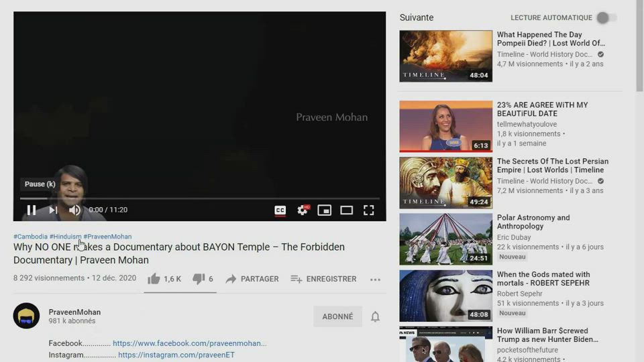The image size is (644, 362).
Task: Mute the video volume
Action: 74,210
